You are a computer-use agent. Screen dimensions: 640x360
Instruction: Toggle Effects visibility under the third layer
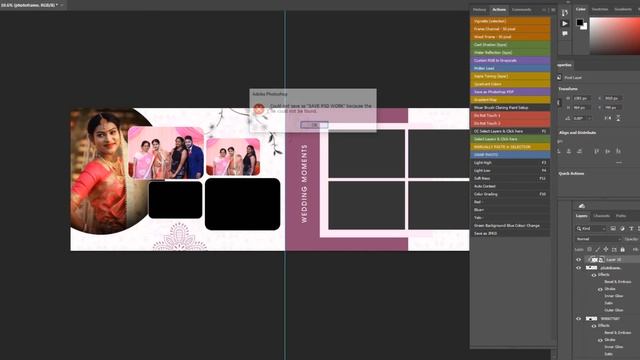pos(594,326)
